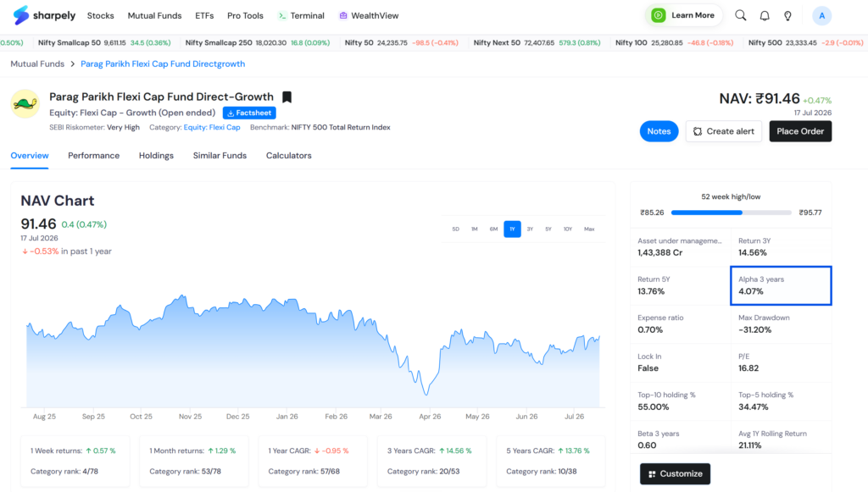Select the 5Y chart range

[548, 229]
